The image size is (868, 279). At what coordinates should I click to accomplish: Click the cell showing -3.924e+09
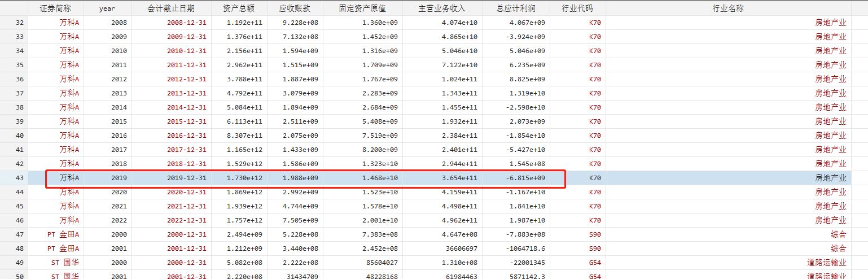(x=525, y=37)
